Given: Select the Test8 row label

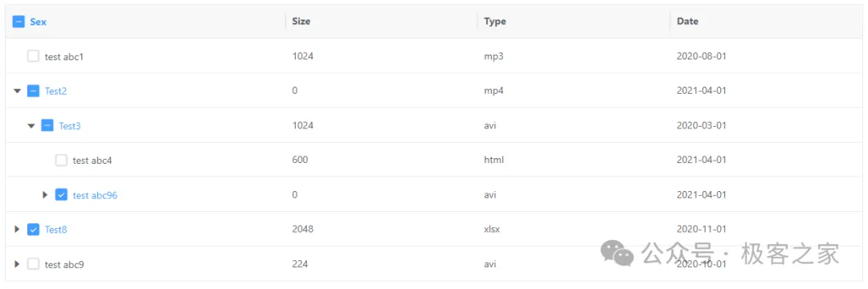Looking at the screenshot, I should point(56,230).
